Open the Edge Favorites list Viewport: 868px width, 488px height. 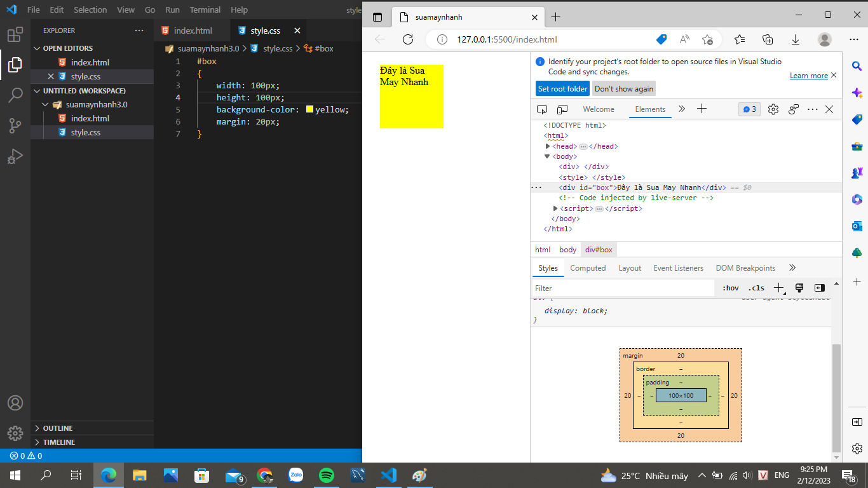point(740,39)
